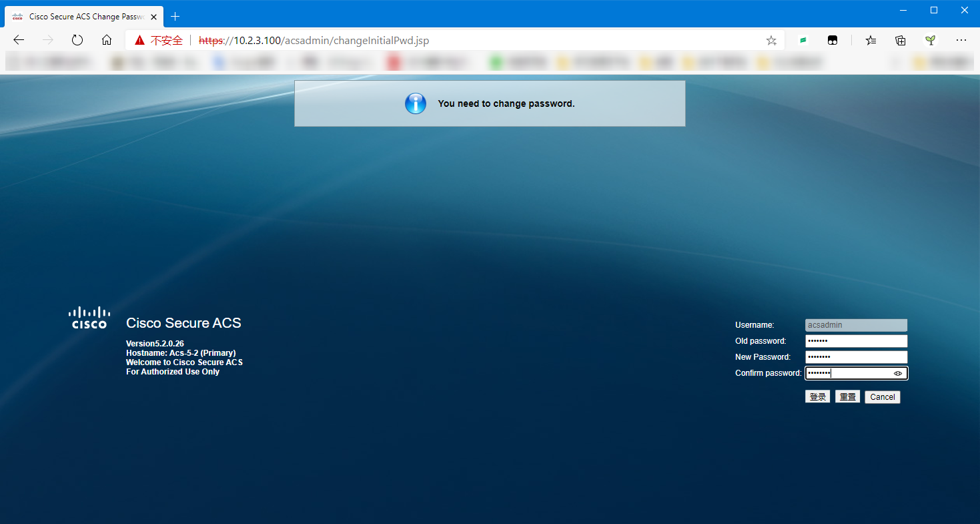Open the Edge split screen icon
This screenshot has height=524, width=980.
[x=833, y=40]
